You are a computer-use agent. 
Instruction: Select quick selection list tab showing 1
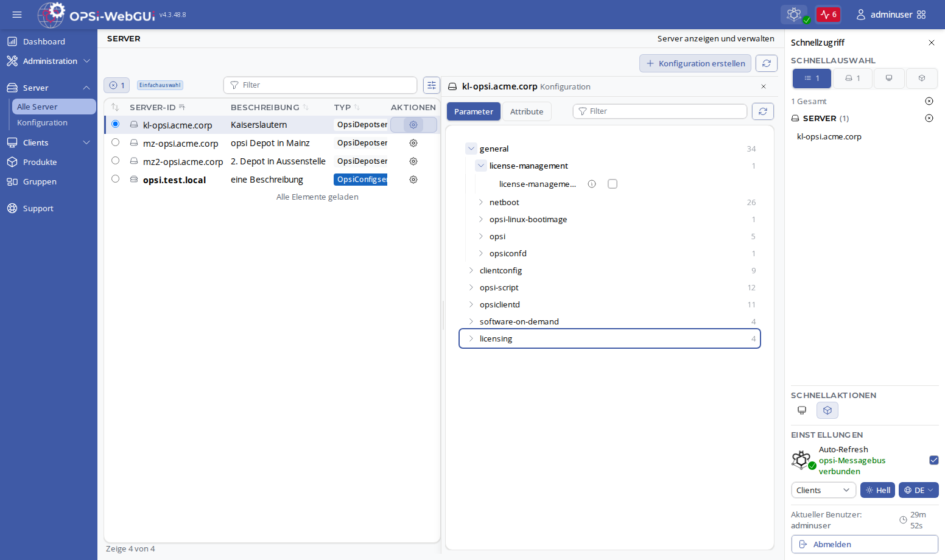812,78
